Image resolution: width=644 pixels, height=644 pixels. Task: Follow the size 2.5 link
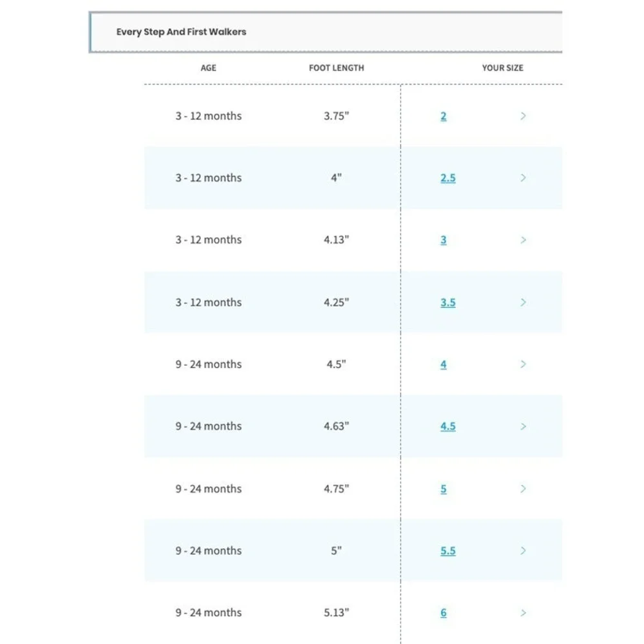[448, 178]
